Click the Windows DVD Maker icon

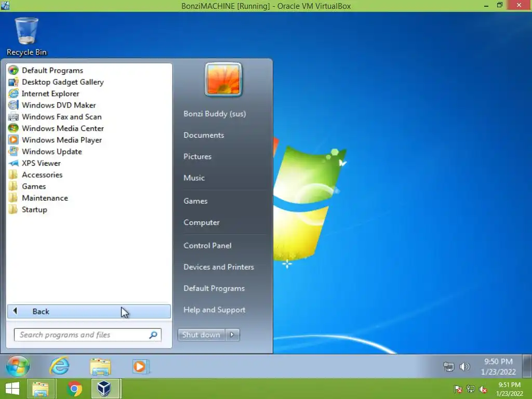(x=13, y=105)
